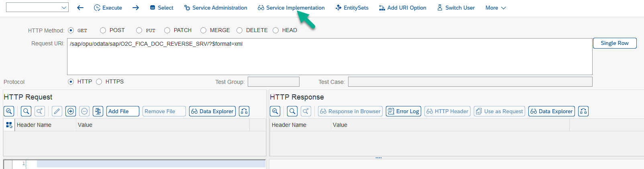644x169 pixels.
Task: Click into the Request URI field
Action: pyautogui.click(x=330, y=57)
